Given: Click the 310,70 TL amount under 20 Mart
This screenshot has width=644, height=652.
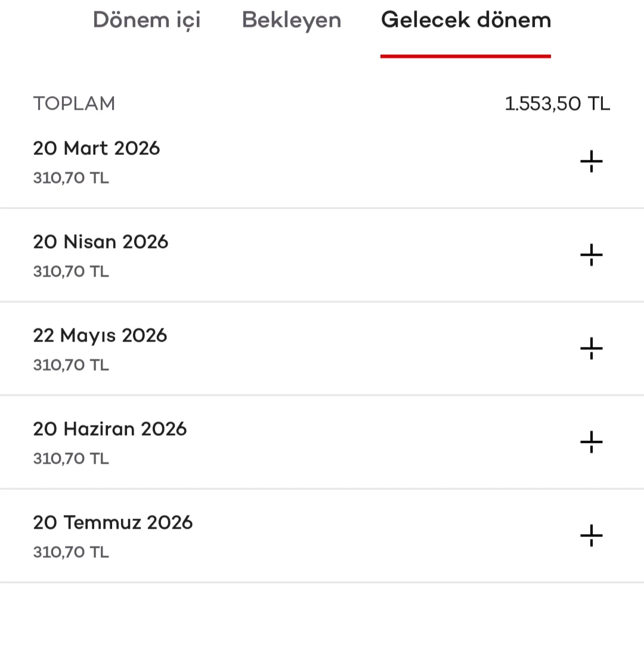Looking at the screenshot, I should coord(71,178).
